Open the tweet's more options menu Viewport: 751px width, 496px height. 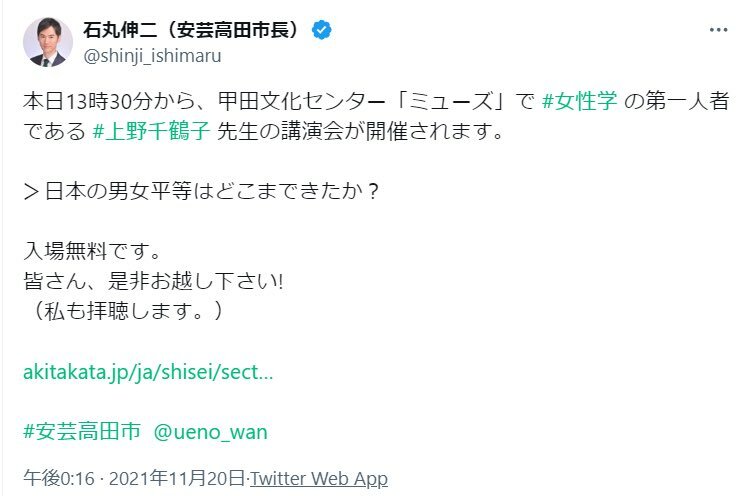pos(718,30)
